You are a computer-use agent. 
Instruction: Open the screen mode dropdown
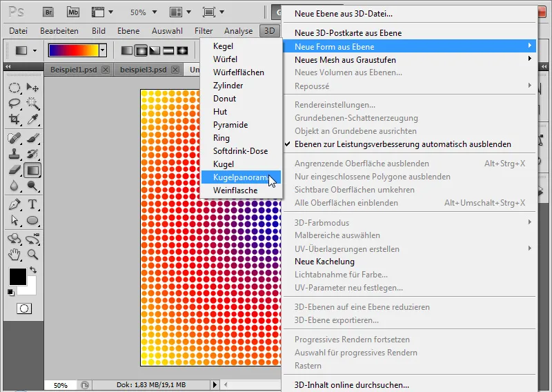point(221,12)
